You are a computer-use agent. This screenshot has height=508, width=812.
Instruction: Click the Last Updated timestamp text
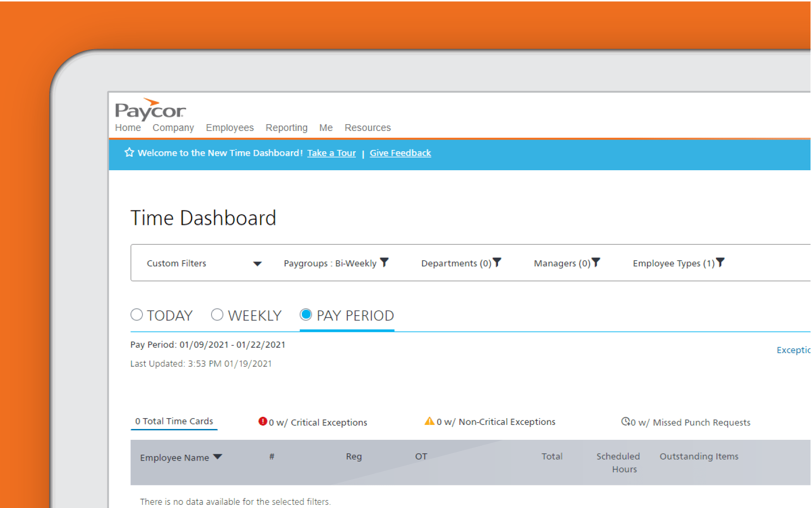pyautogui.click(x=201, y=364)
